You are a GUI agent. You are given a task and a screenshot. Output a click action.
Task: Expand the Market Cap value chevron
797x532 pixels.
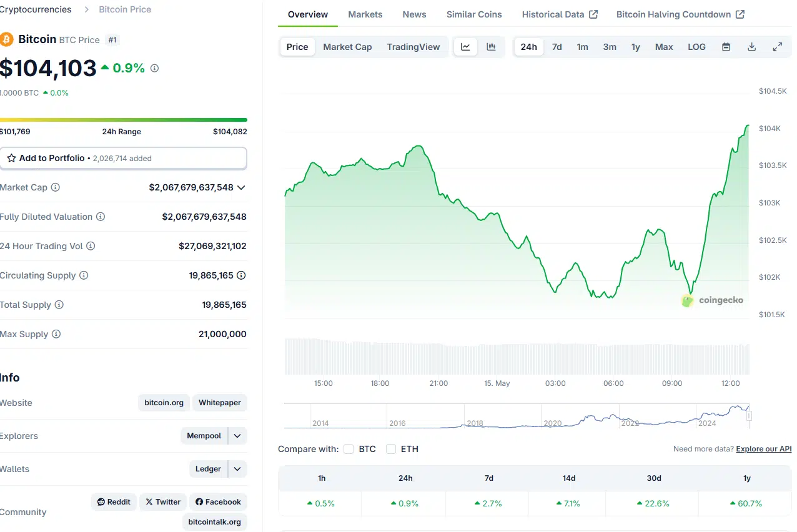[241, 187]
